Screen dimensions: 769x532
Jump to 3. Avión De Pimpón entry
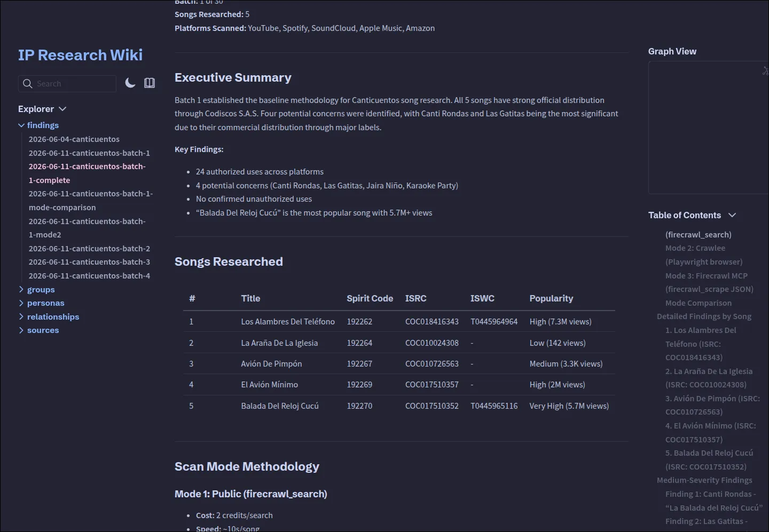coord(712,405)
